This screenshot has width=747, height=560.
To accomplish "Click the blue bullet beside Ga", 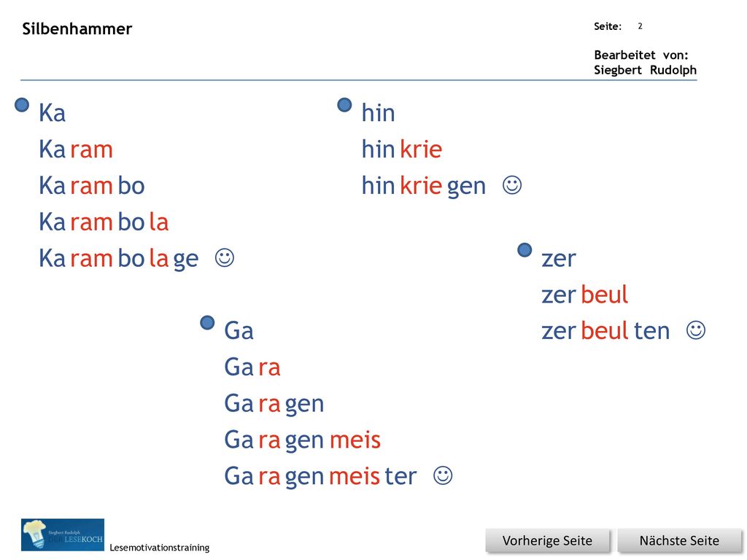I will (207, 323).
